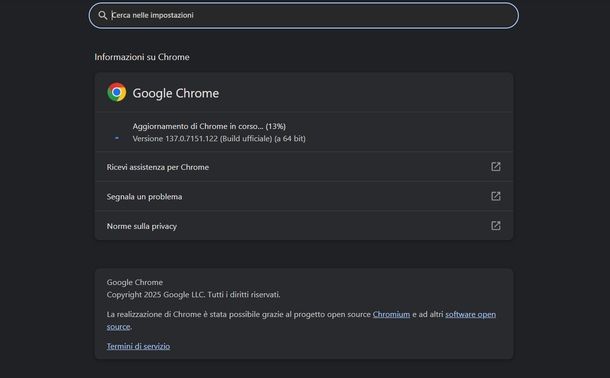
Task: Open 'Norme sulla privacy' row
Action: point(304,226)
